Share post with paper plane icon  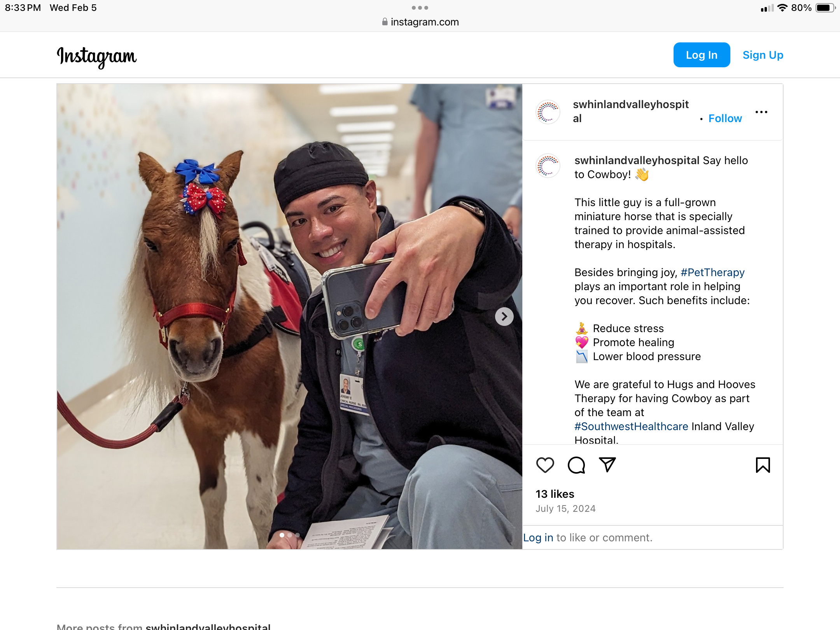[x=607, y=465]
